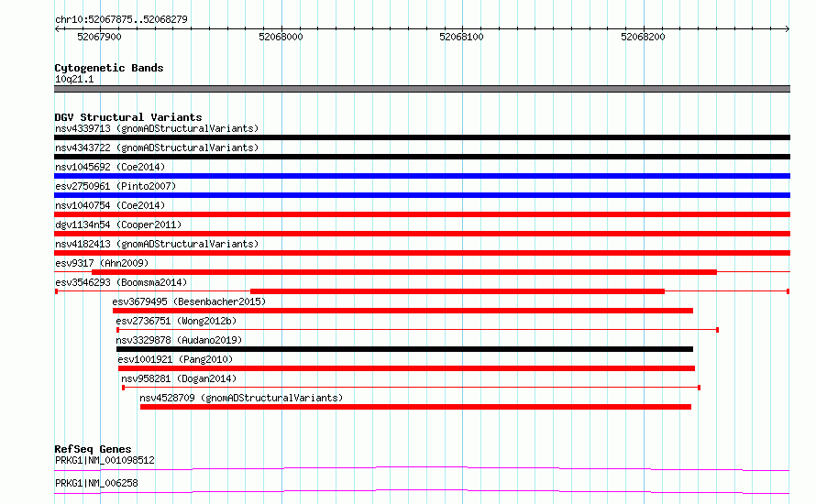
Task: Select the PRKG1|NM_001098512 magenta gene line
Action: tap(422, 468)
